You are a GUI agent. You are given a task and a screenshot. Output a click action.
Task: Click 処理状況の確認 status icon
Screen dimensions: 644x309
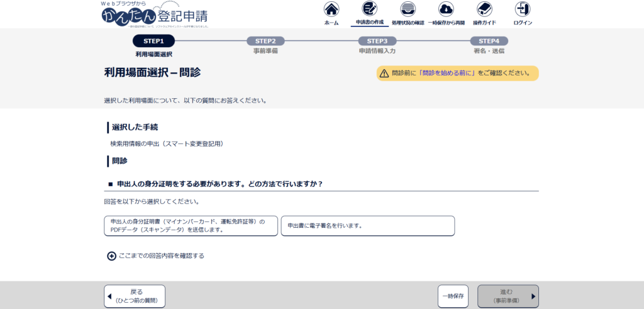click(408, 9)
